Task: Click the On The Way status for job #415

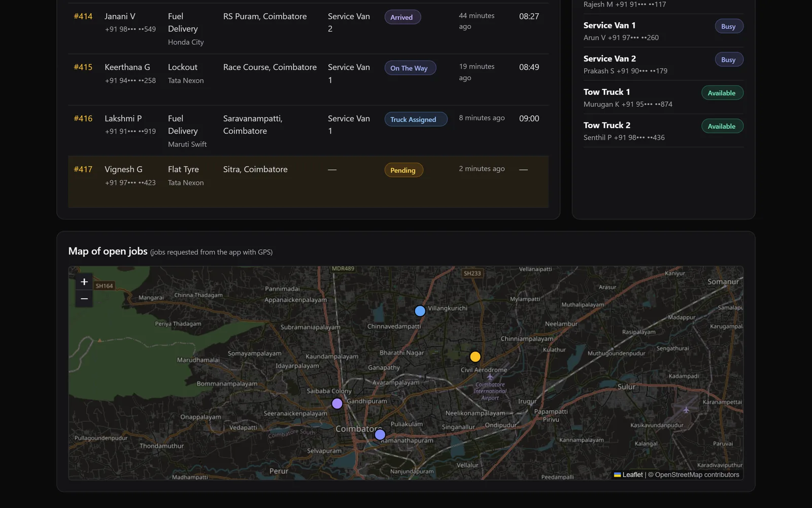Action: [410, 68]
